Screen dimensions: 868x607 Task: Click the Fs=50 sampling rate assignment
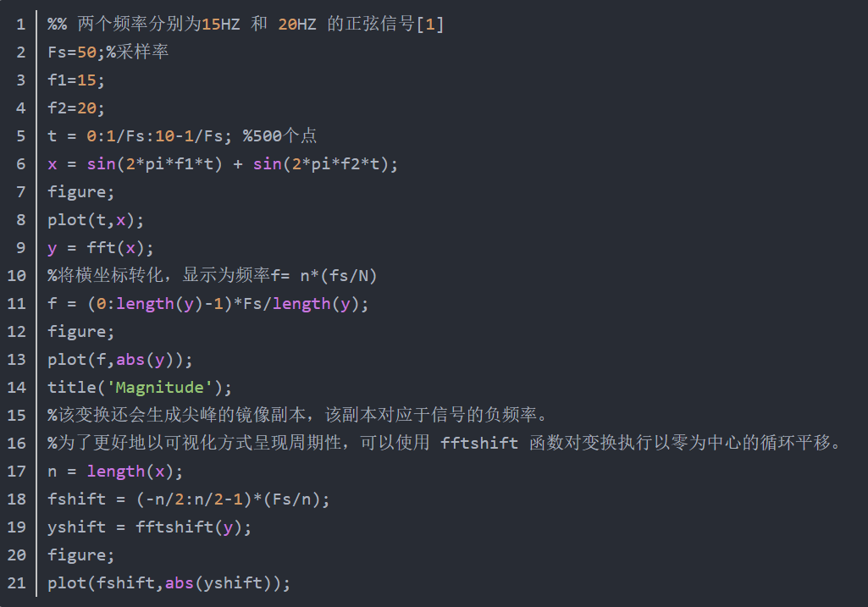[x=72, y=52]
